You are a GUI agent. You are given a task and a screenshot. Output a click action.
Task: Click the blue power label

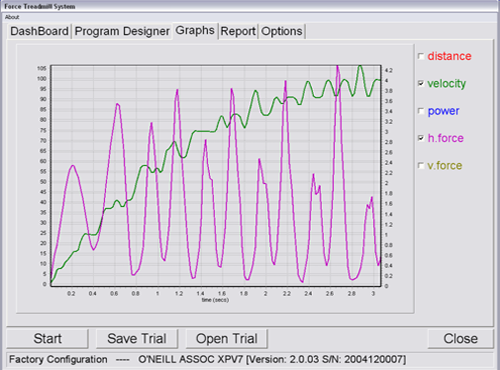click(443, 111)
